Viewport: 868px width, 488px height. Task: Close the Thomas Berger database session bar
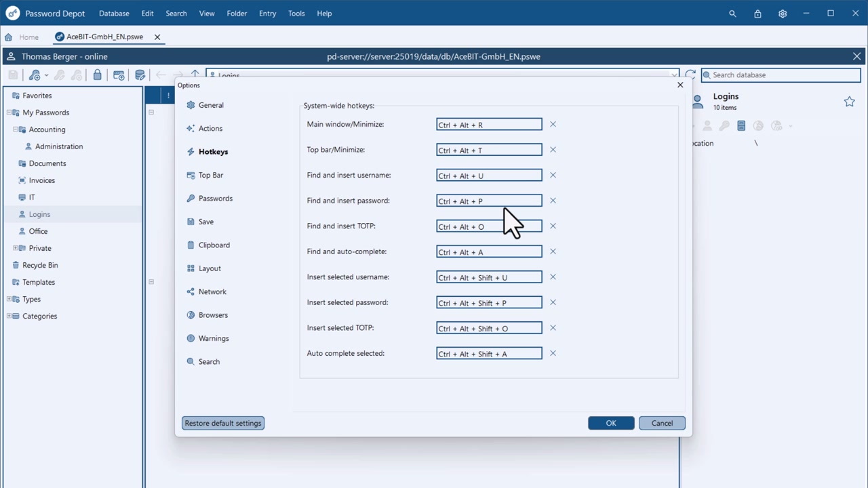857,56
